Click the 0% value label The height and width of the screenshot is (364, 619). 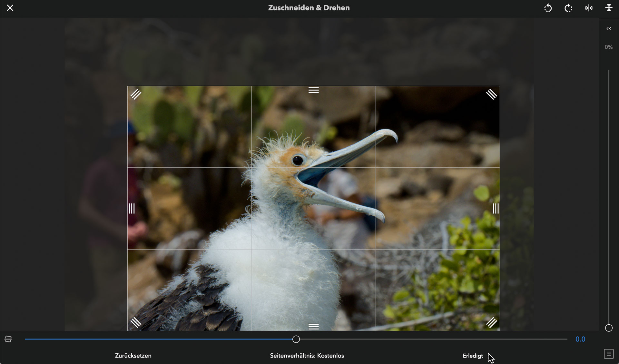[608, 47]
